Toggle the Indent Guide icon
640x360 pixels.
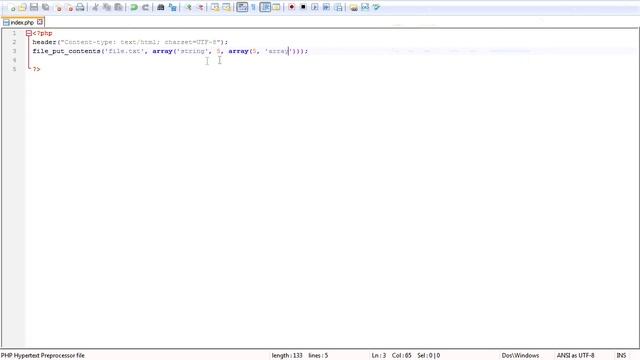point(265,7)
